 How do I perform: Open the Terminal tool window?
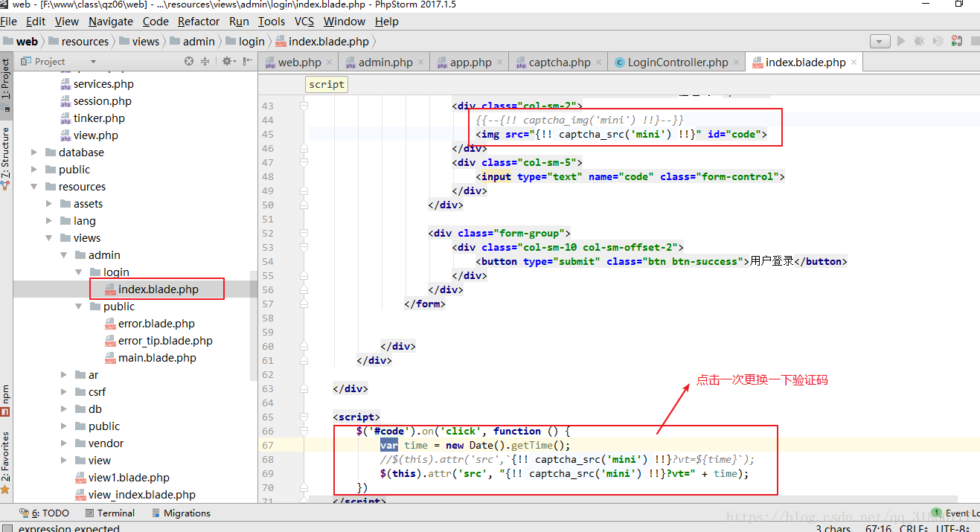coord(110,513)
